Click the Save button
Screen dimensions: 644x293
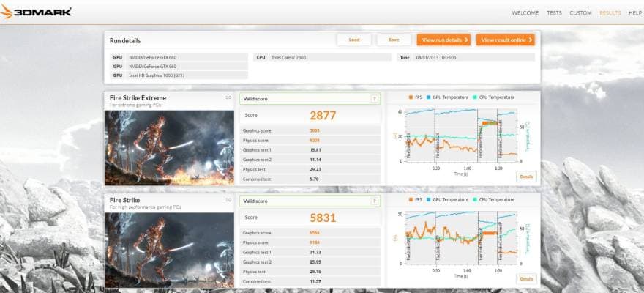(x=394, y=40)
